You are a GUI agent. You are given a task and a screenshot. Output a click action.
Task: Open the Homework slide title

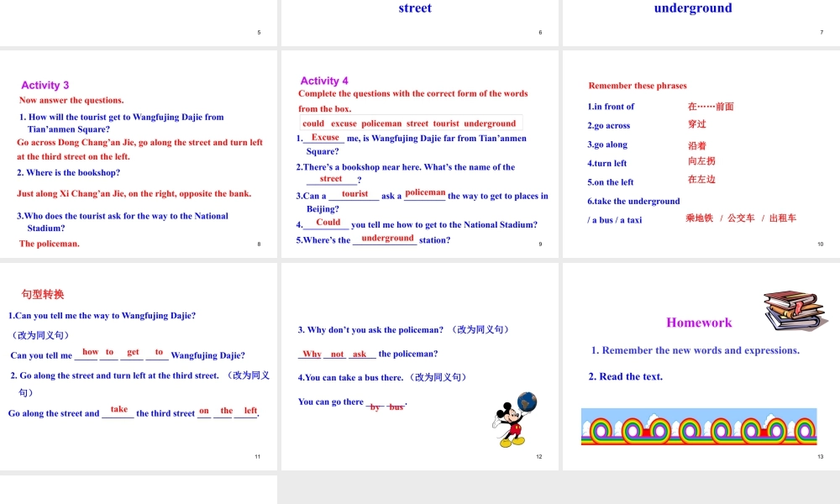pyautogui.click(x=699, y=323)
